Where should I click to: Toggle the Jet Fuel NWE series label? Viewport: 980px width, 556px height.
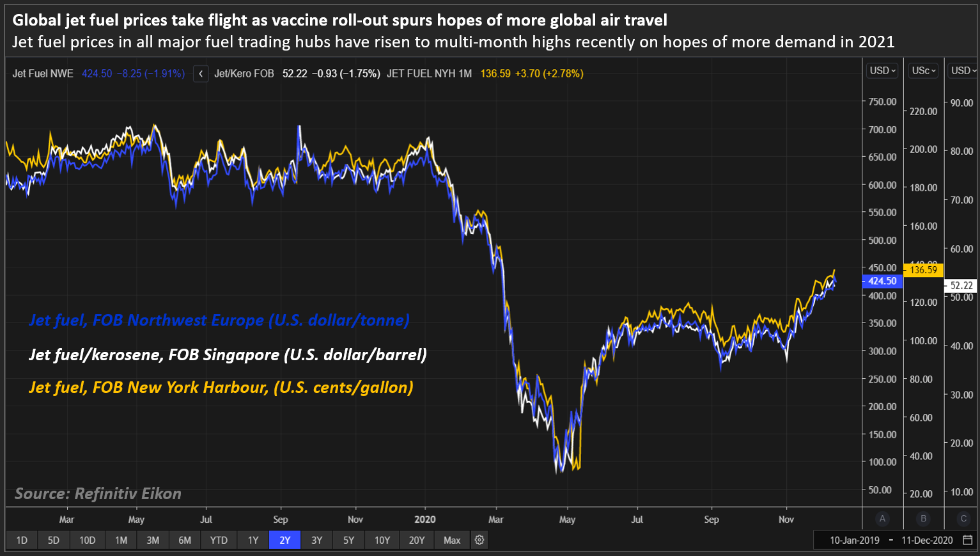pyautogui.click(x=43, y=74)
